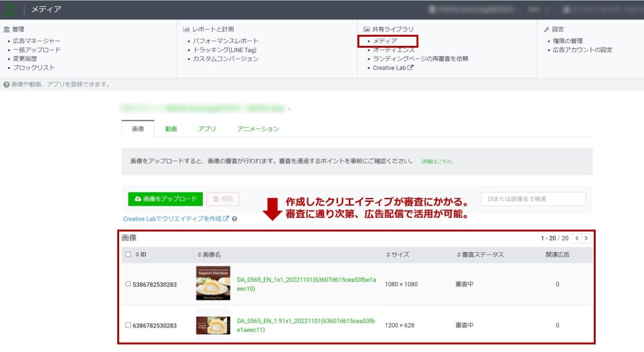The image size is (644, 352).
Task: Open 変更履歴 menu item
Action: [24, 59]
